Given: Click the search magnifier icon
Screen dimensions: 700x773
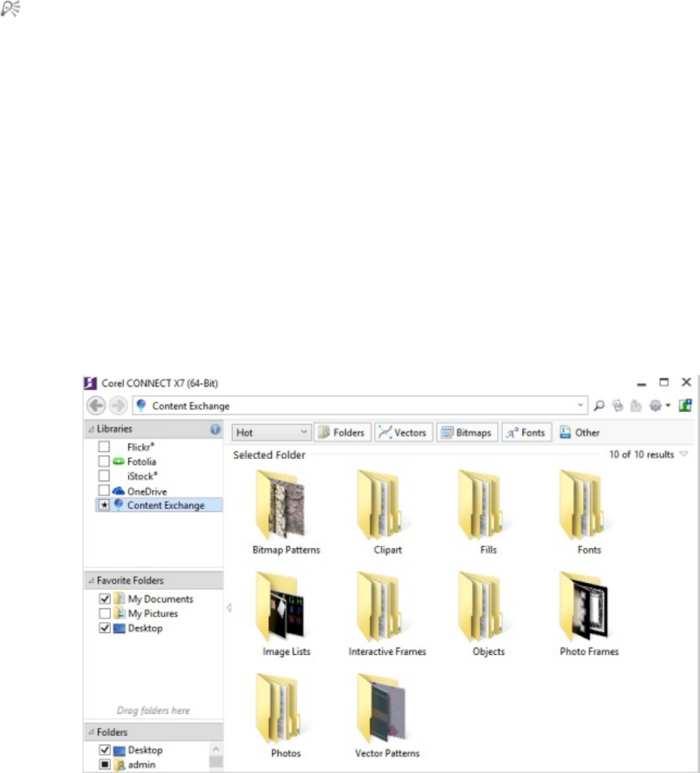Looking at the screenshot, I should [x=599, y=406].
